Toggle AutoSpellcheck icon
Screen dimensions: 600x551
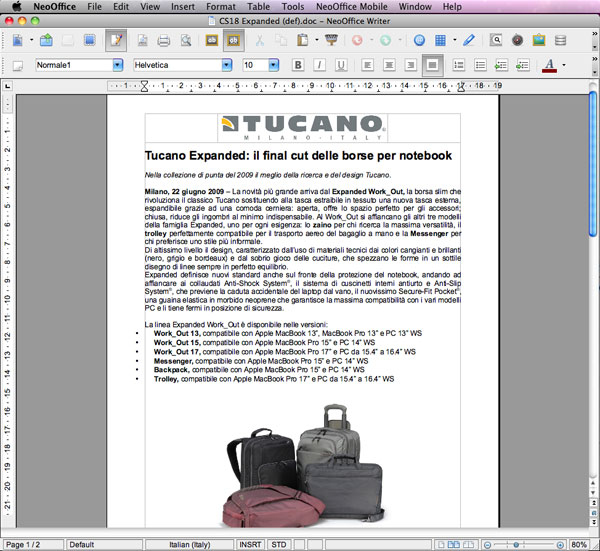coord(233,40)
